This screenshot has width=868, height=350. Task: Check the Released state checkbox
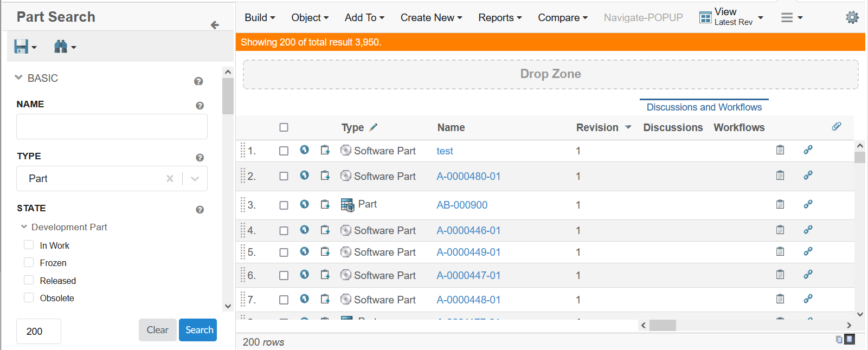[29, 280]
